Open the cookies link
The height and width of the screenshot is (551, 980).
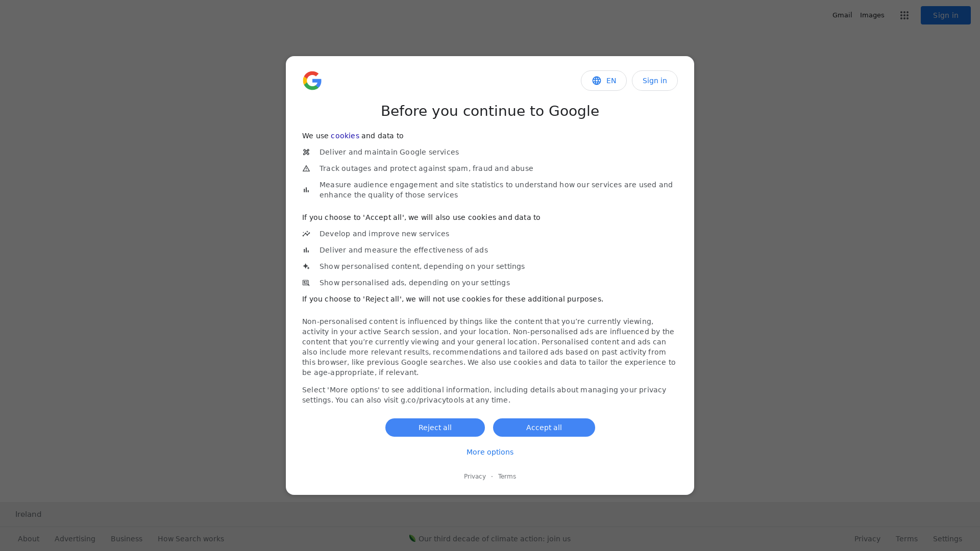point(345,136)
